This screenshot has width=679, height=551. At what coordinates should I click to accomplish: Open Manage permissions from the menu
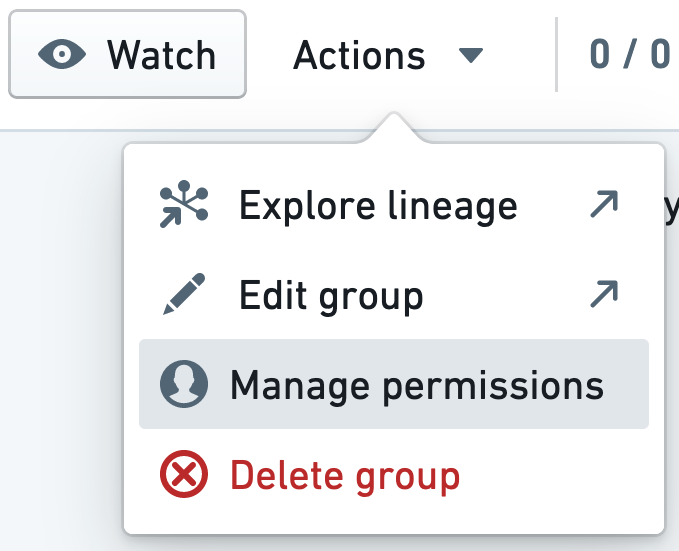point(416,386)
